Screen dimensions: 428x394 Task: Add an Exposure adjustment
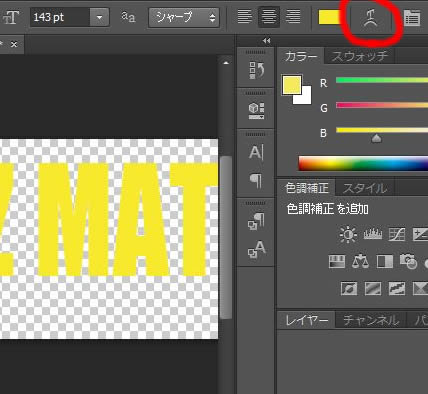(x=421, y=234)
